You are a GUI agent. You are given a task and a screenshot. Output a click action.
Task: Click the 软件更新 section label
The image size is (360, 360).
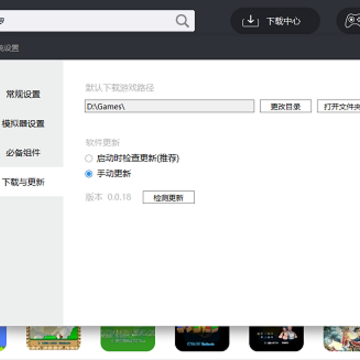(x=103, y=143)
